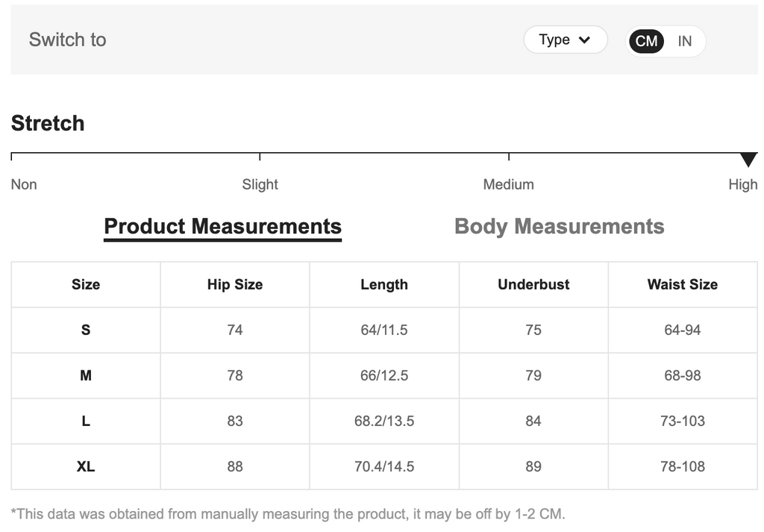Click the Medium stretch label
Viewport: 764px width, 532px height.
point(508,184)
